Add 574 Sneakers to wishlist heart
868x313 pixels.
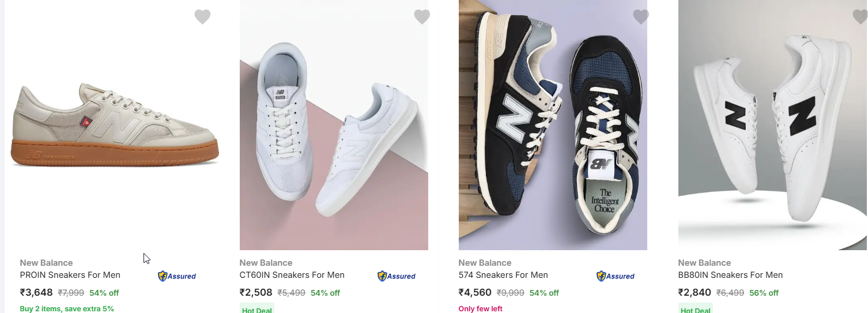coord(641,17)
